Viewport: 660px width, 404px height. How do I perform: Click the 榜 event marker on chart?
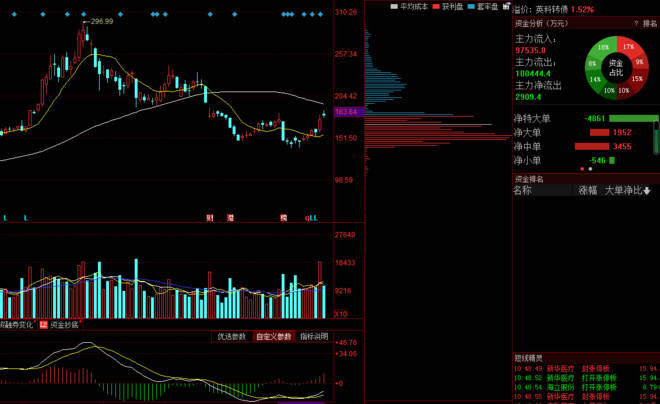point(284,218)
